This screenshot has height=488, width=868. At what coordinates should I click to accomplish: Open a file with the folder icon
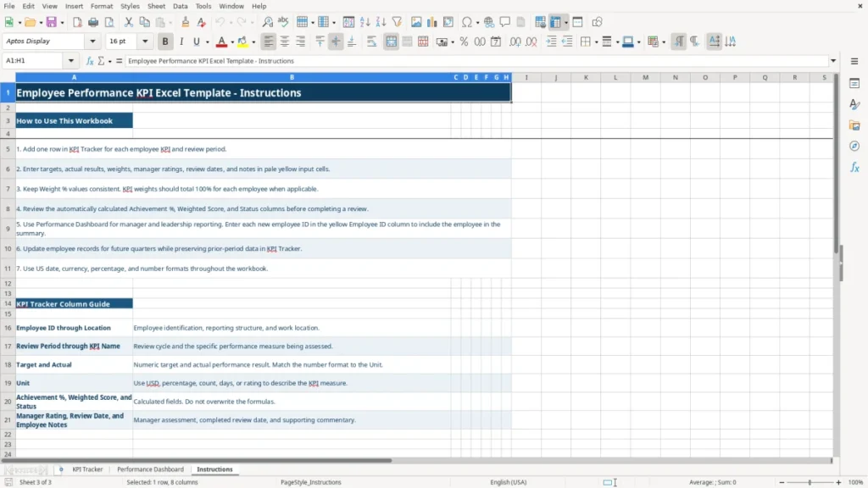[x=30, y=22]
